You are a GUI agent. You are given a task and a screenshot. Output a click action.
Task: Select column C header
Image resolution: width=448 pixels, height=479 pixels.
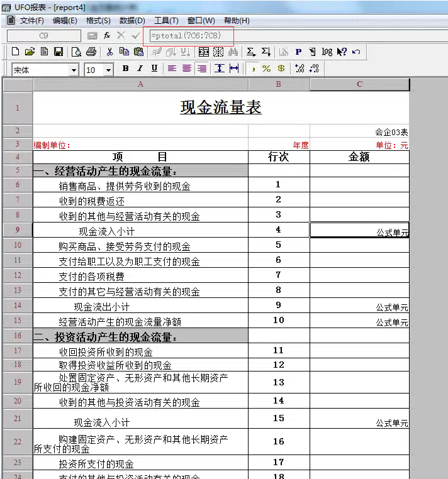(360, 84)
